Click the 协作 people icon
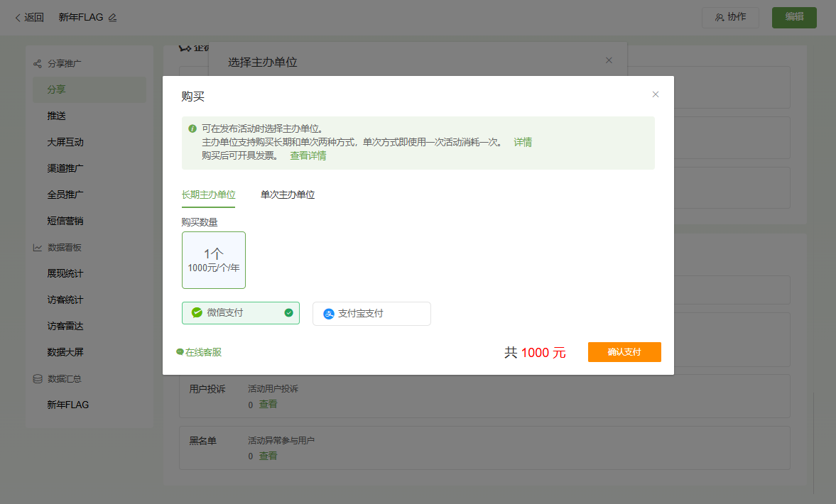836x504 pixels. tap(720, 18)
